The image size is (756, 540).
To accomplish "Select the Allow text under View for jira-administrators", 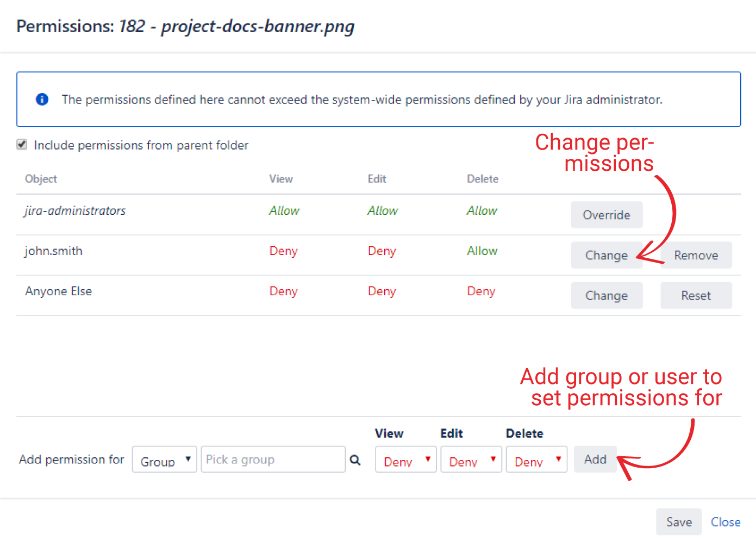I will (x=284, y=211).
